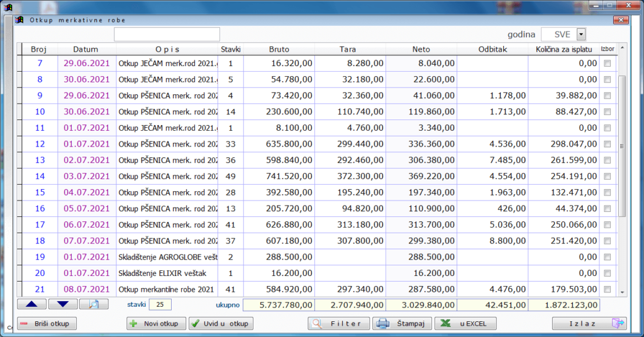Click Stavki value 36 in row 13
644x337 pixels.
(x=230, y=160)
